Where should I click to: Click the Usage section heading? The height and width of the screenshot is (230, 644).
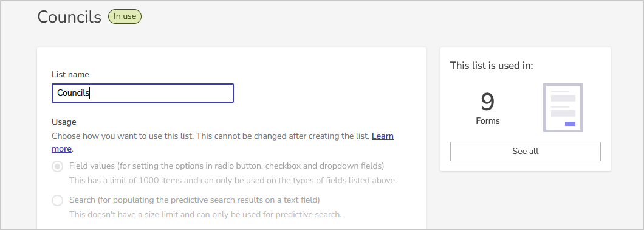[64, 122]
